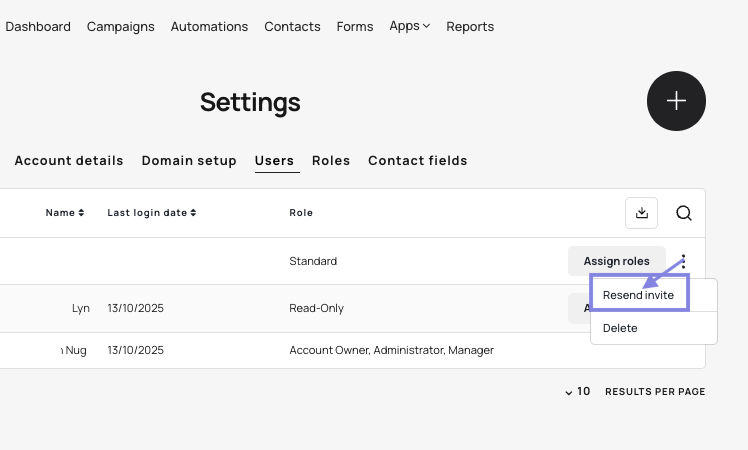Screen dimensions: 748x450
Task: Go to Reports in the navigation
Action: (x=470, y=27)
